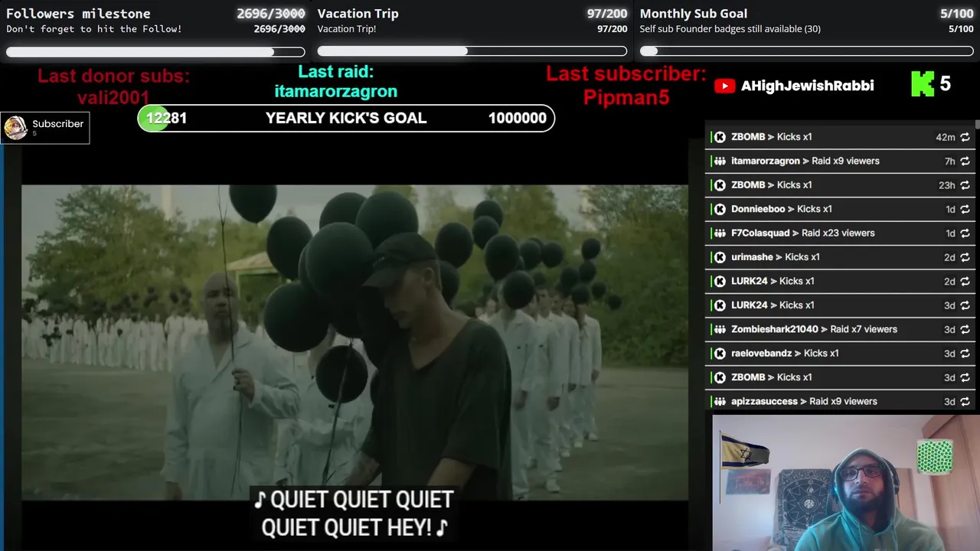This screenshot has width=980, height=551.
Task: Click 'Self sub Founder badges still available' text
Action: point(730,29)
